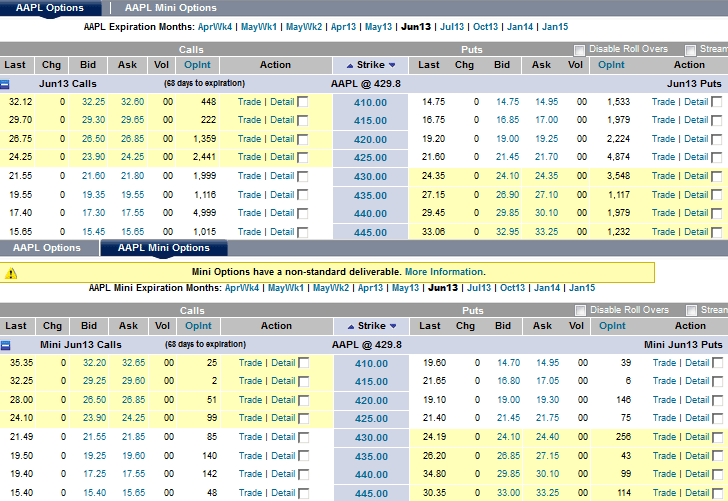Collapse the Jun13 Calls section minus icon
This screenshot has height=501, width=728.
5,85
